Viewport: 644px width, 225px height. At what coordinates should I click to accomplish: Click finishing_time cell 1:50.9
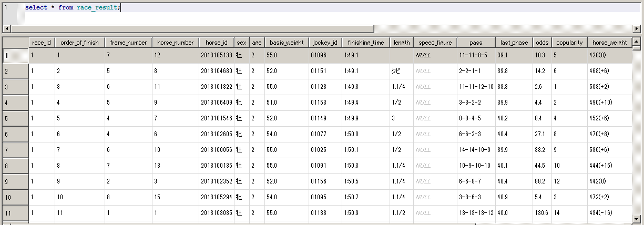click(x=366, y=213)
